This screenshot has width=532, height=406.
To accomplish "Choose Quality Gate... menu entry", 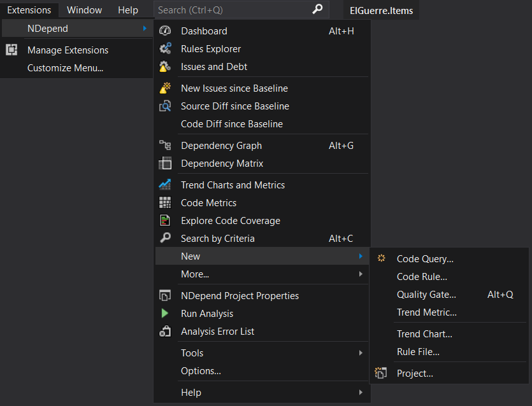I will pos(426,295).
